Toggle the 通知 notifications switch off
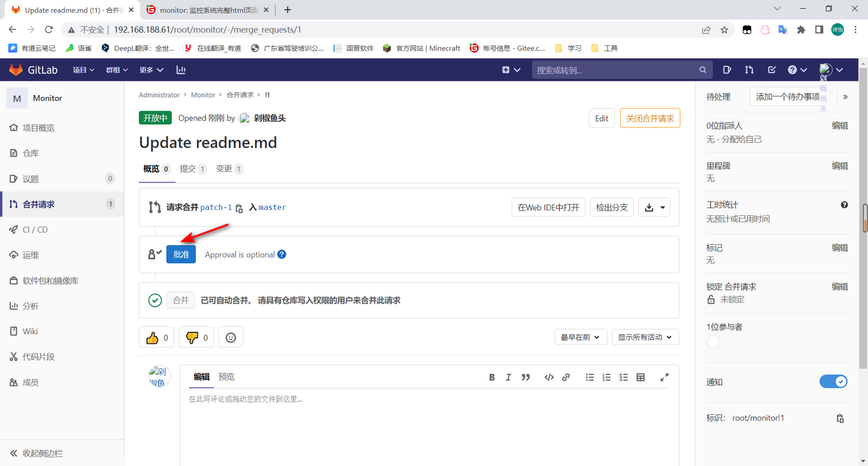The height and width of the screenshot is (466, 868). [x=833, y=381]
